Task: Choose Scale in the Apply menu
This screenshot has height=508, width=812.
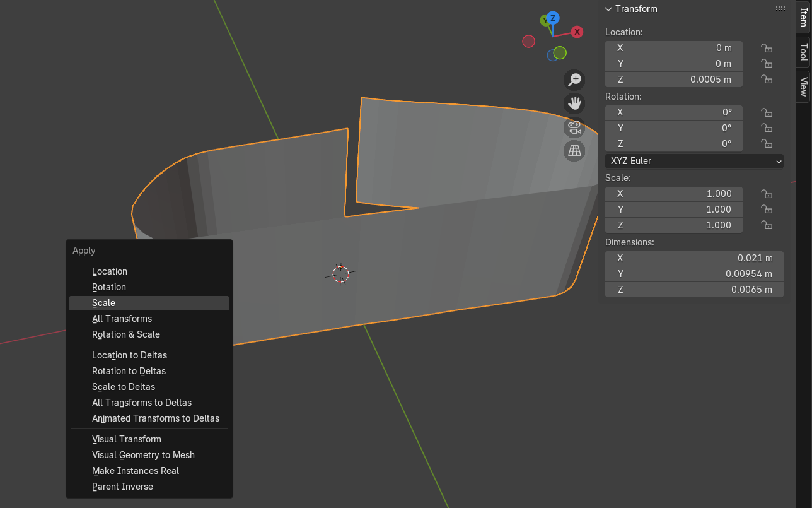Action: pyautogui.click(x=103, y=303)
